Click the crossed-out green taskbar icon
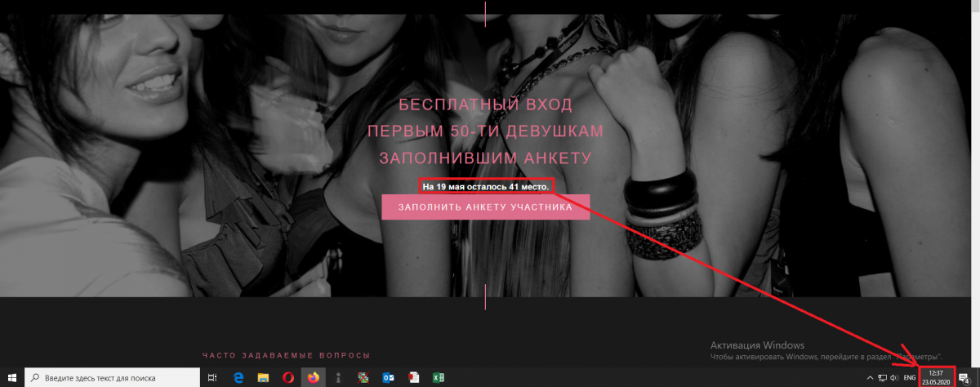Image resolution: width=980 pixels, height=387 pixels. pos(363,378)
